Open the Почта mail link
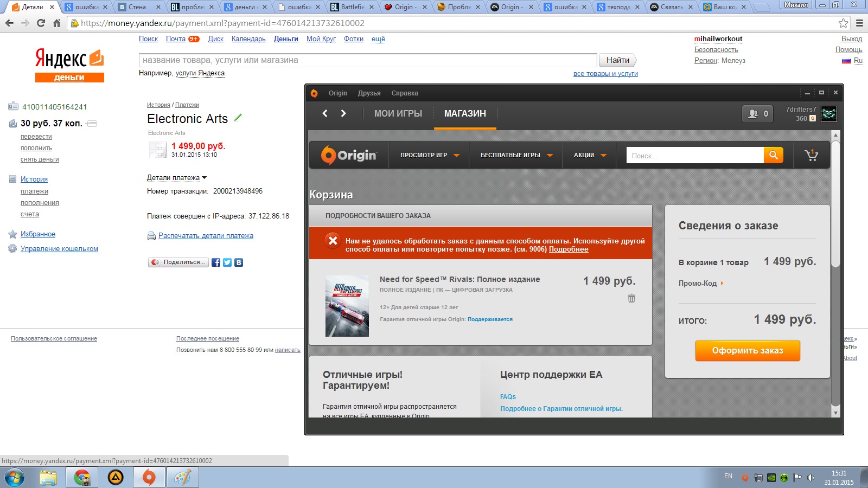The height and width of the screenshot is (488, 868). (176, 39)
